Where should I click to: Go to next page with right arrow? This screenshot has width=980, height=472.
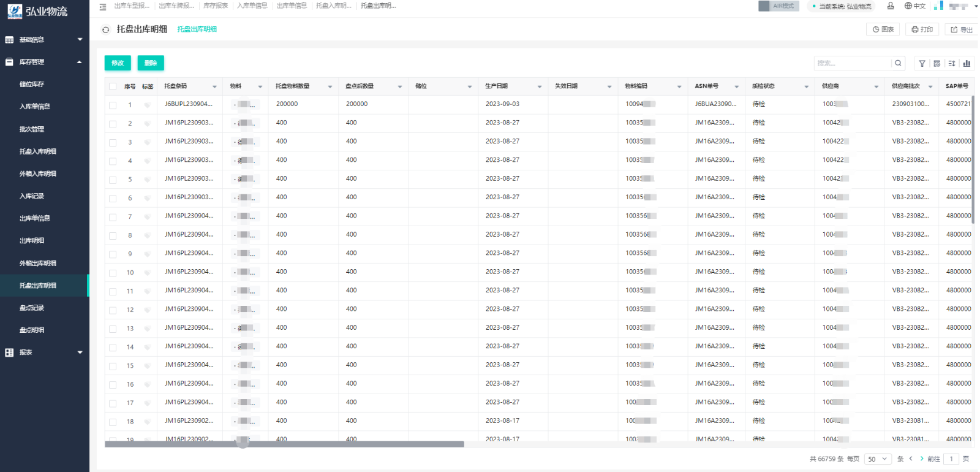[921, 459]
